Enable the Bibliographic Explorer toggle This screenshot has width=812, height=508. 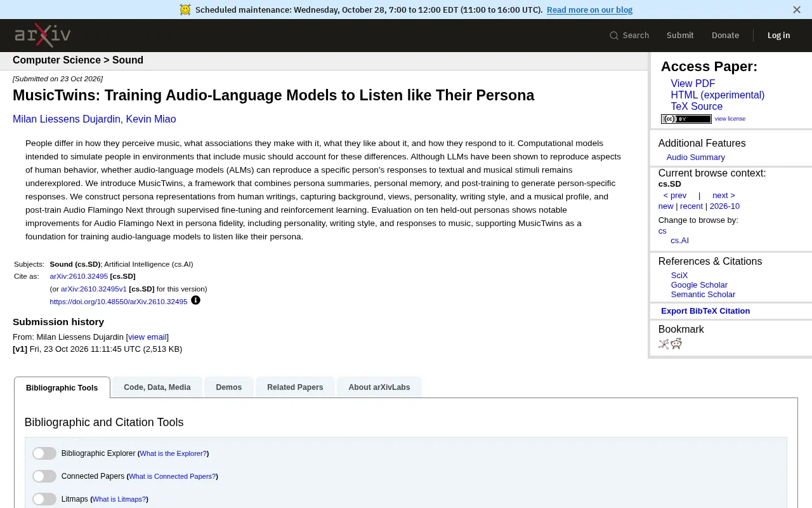pos(44,453)
